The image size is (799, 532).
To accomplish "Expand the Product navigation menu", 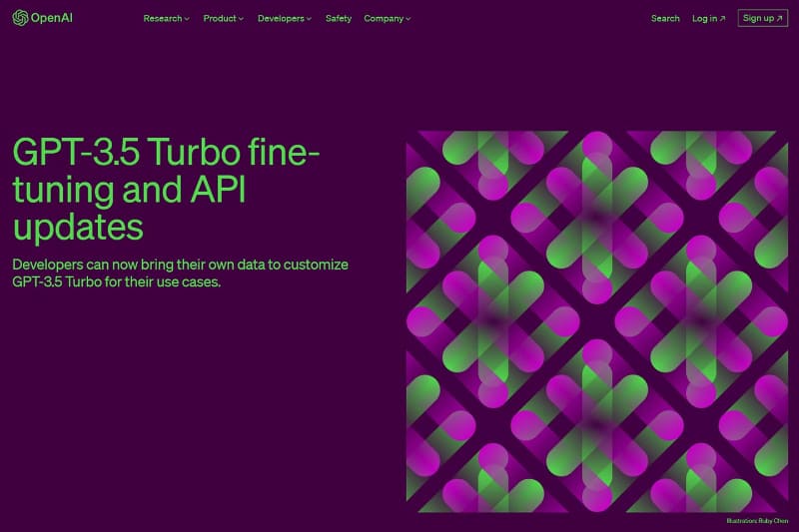I will click(x=223, y=18).
